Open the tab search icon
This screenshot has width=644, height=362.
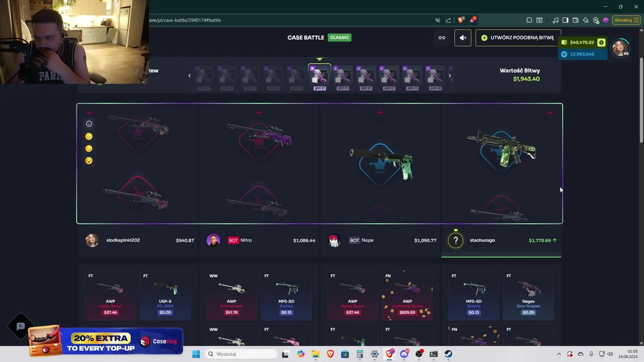539,20
